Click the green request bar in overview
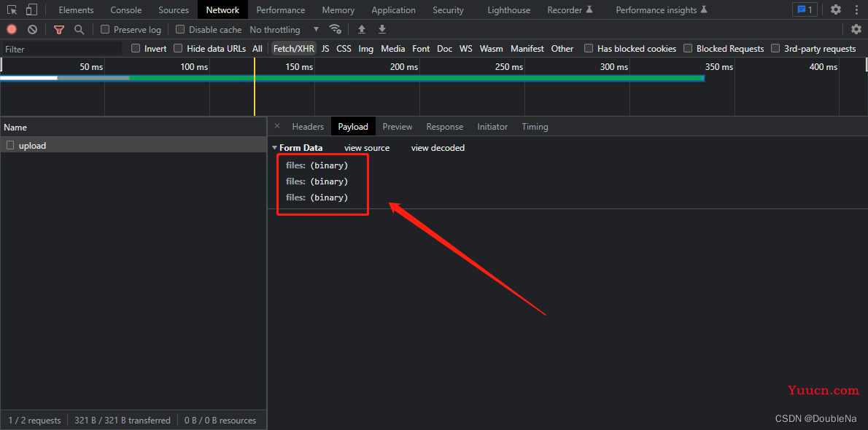 click(416, 78)
